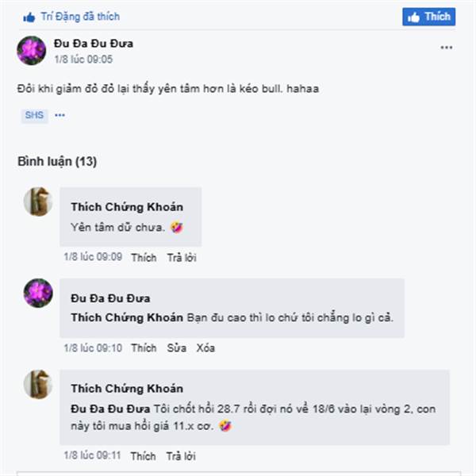
Task: Expand more tags dots beside SHS
Action: pos(59,115)
